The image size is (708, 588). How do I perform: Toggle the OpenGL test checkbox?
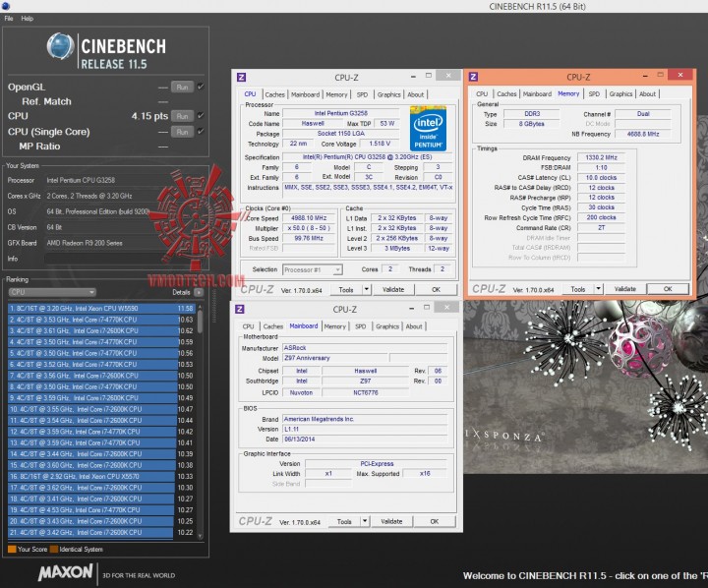201,87
